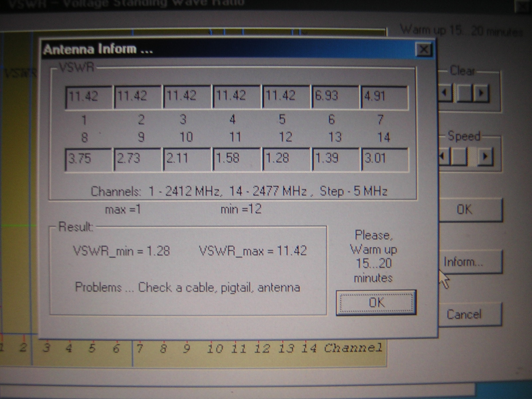Select the channel 8 field showing 3.75
532x399 pixels.
click(x=88, y=159)
